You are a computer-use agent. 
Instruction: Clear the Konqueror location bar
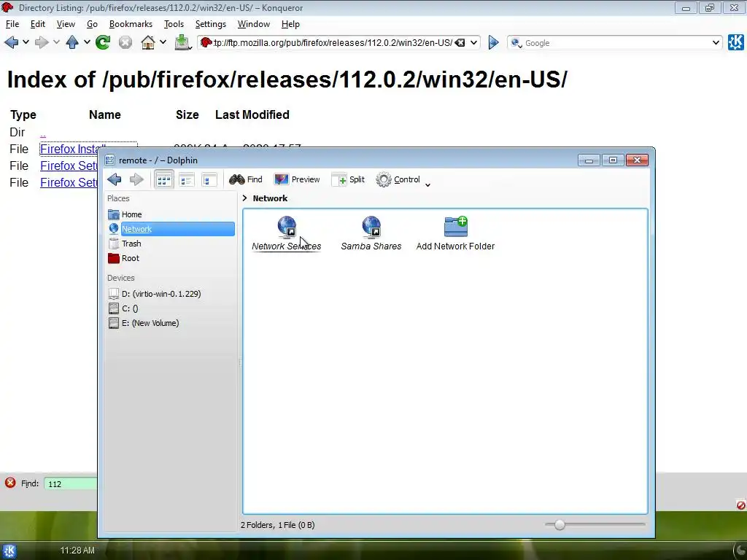pos(460,43)
